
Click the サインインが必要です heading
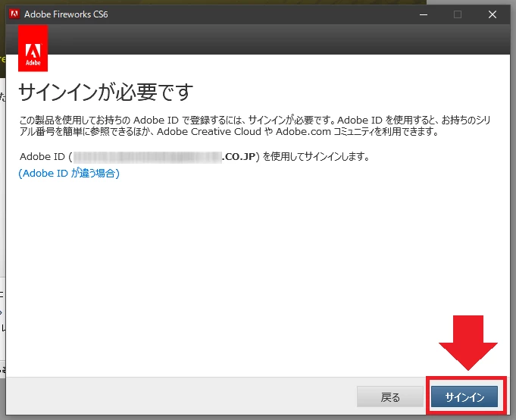click(105, 92)
